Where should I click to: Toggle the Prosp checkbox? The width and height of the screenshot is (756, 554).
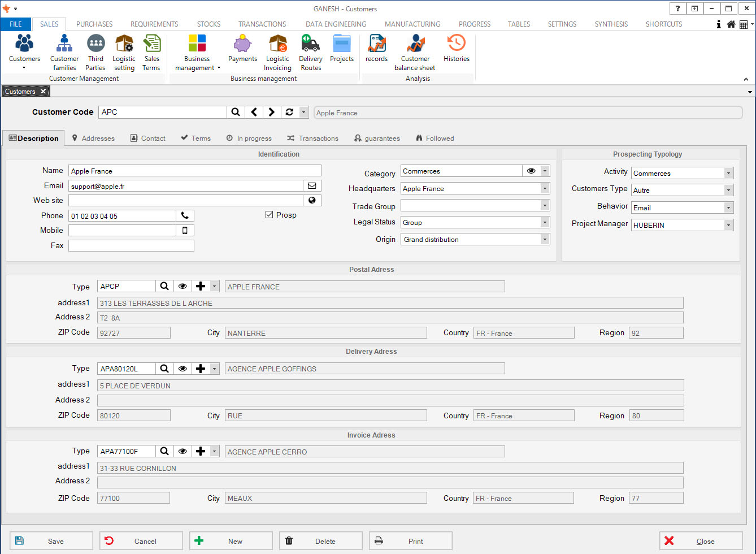269,215
